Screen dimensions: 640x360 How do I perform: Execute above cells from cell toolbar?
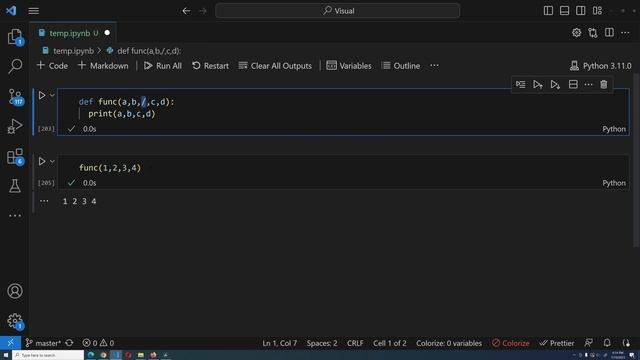[538, 84]
